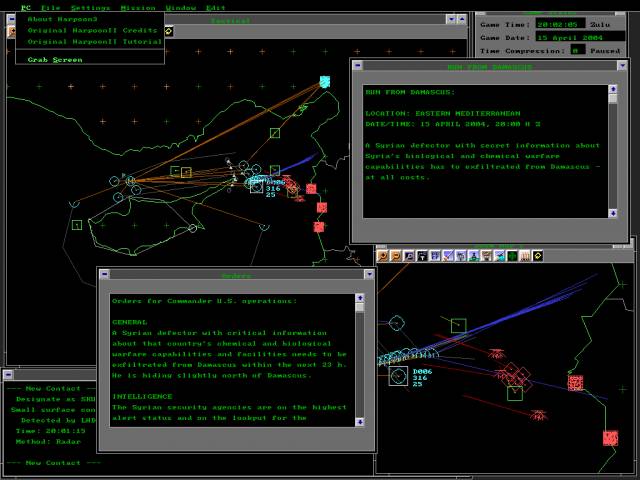Click the up-arrow button on the Tactical window title bar
The image size is (640, 480).
coord(462,19)
